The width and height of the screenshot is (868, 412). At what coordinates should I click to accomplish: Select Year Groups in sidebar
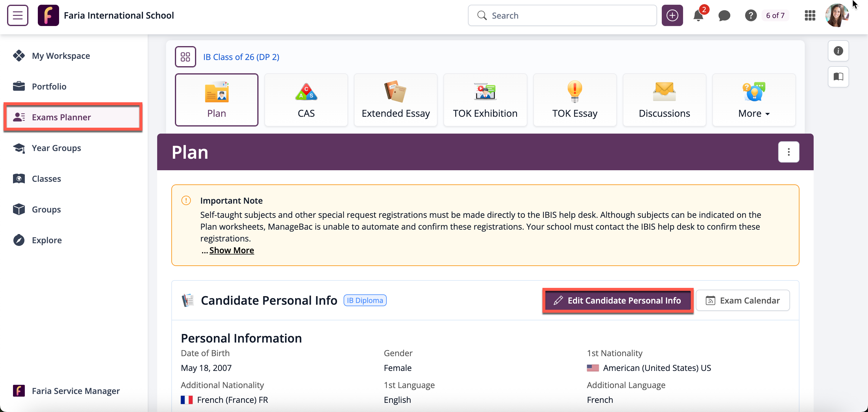56,148
